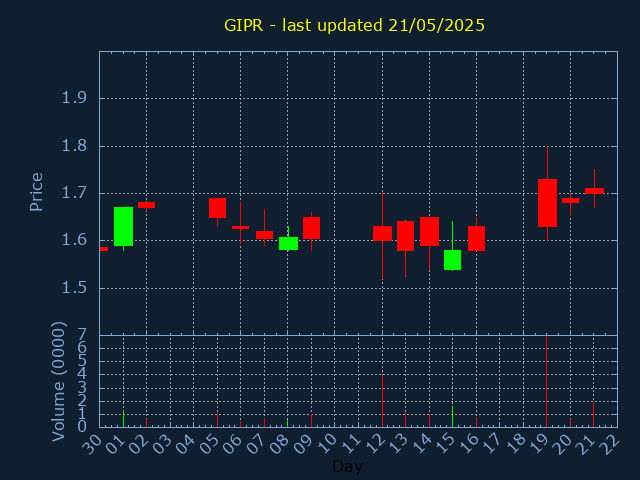Image resolution: width=640 pixels, height=480 pixels.
Task: Select the green candlestick for day 08
Action: pyautogui.click(x=288, y=243)
